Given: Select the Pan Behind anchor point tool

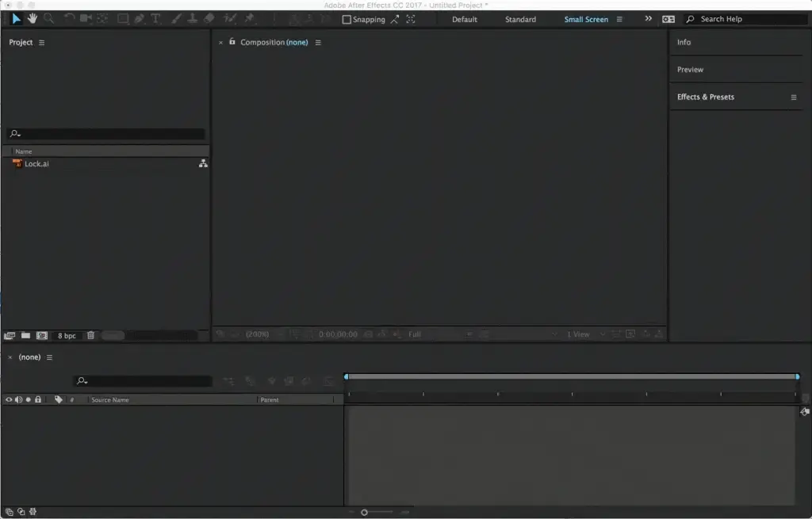Looking at the screenshot, I should tap(102, 19).
